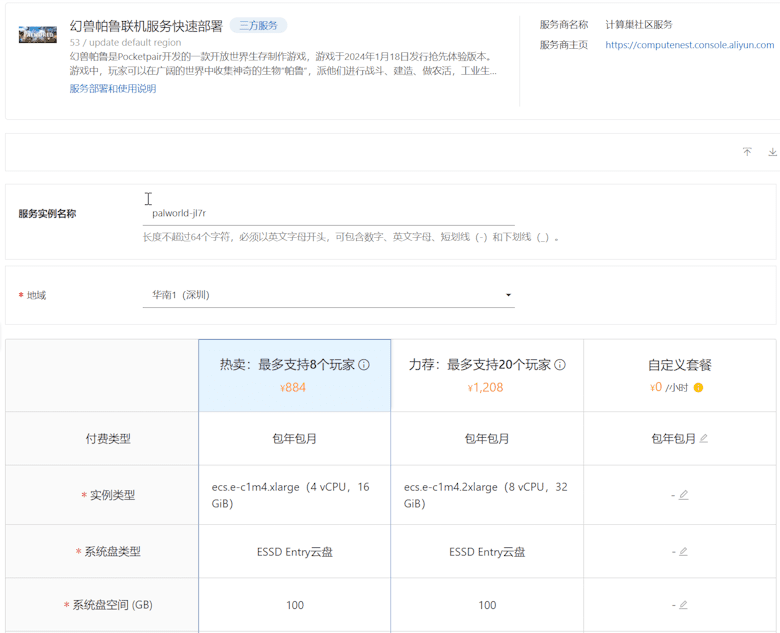Click the 三方服务 tag badge
This screenshot has width=780, height=633.
[259, 25]
